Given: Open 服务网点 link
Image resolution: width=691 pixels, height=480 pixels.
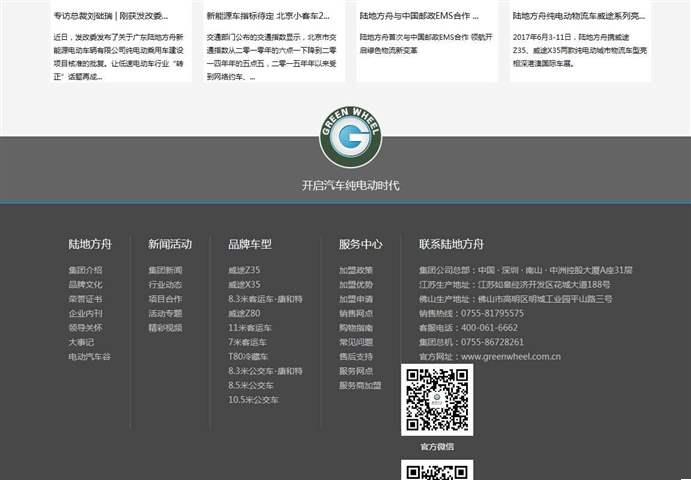Looking at the screenshot, I should coord(356,371).
